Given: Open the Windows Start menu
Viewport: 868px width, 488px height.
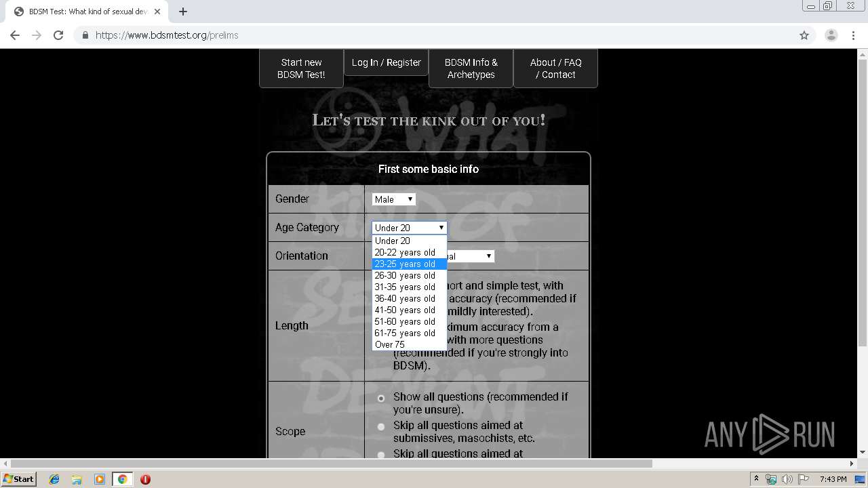Looking at the screenshot, I should [x=18, y=479].
